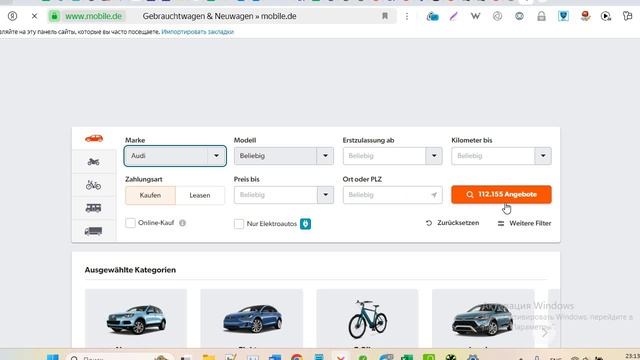This screenshot has width=640, height=360.
Task: Click the W extension icon
Action: point(476,16)
